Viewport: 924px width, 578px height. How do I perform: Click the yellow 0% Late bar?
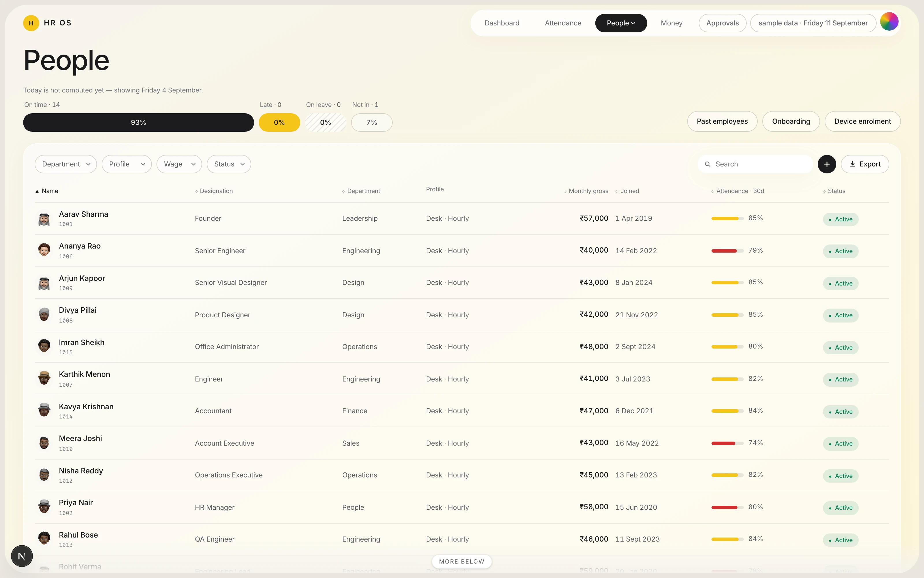point(280,122)
